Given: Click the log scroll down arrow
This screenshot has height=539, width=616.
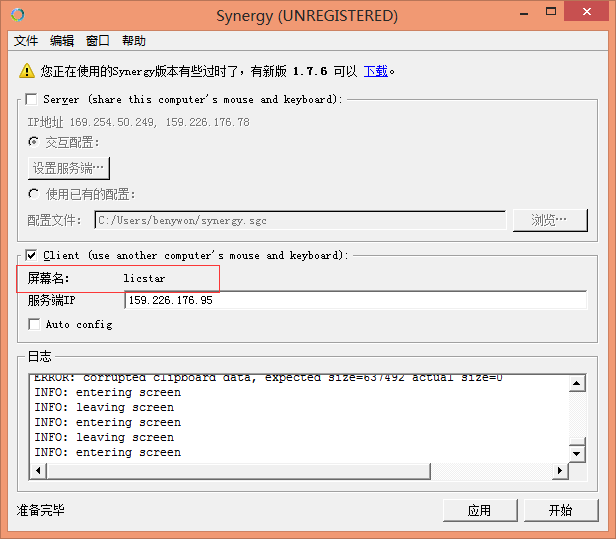Looking at the screenshot, I should tap(577, 454).
